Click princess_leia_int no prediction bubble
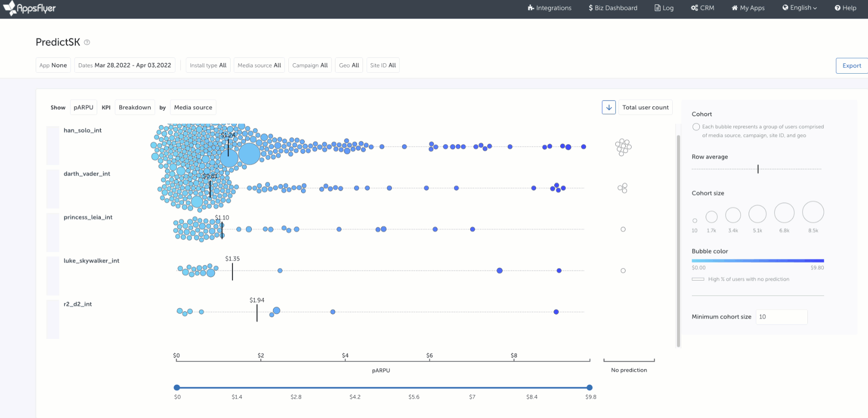The height and width of the screenshot is (418, 868). pos(623,230)
